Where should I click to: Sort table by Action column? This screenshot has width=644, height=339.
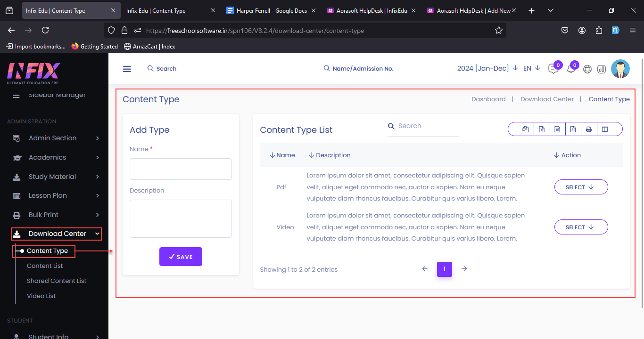coord(567,155)
